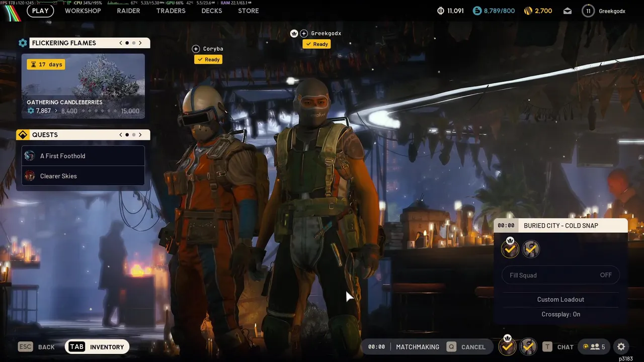Click the Buried City - Cold Snap header
644x362 pixels.
pos(561,226)
